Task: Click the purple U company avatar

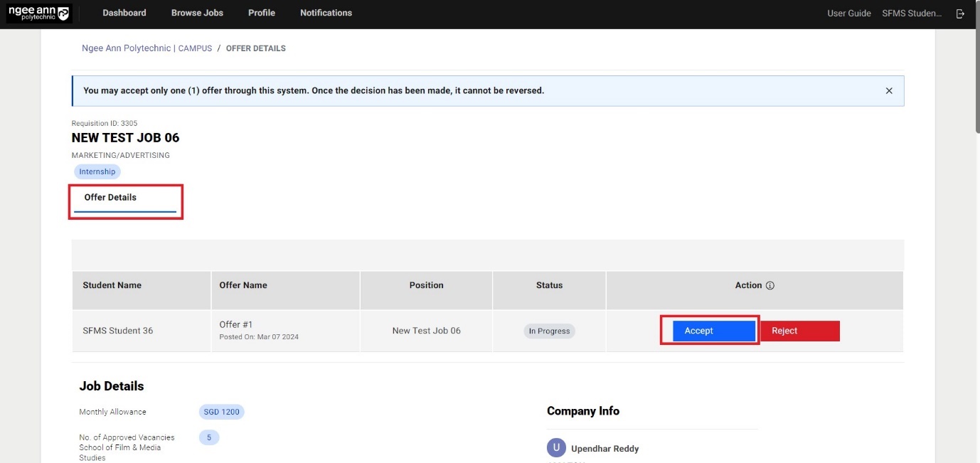Action: pyautogui.click(x=556, y=448)
